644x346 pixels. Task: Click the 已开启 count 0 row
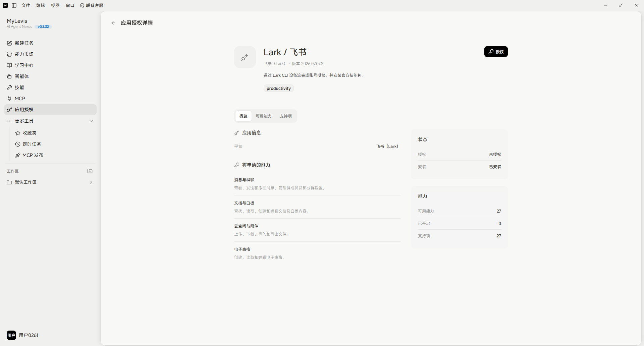pos(460,224)
